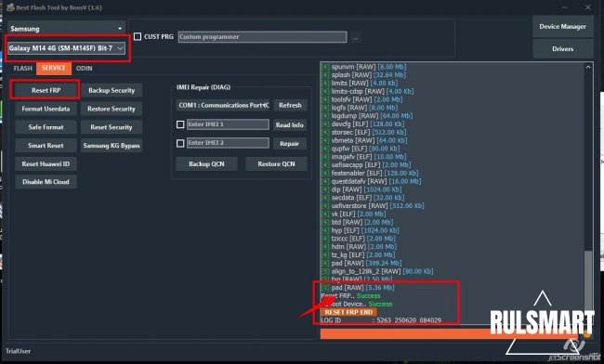Click the Best Flash Tool app icon
Screen dimensions: 604x364
pos(10,7)
